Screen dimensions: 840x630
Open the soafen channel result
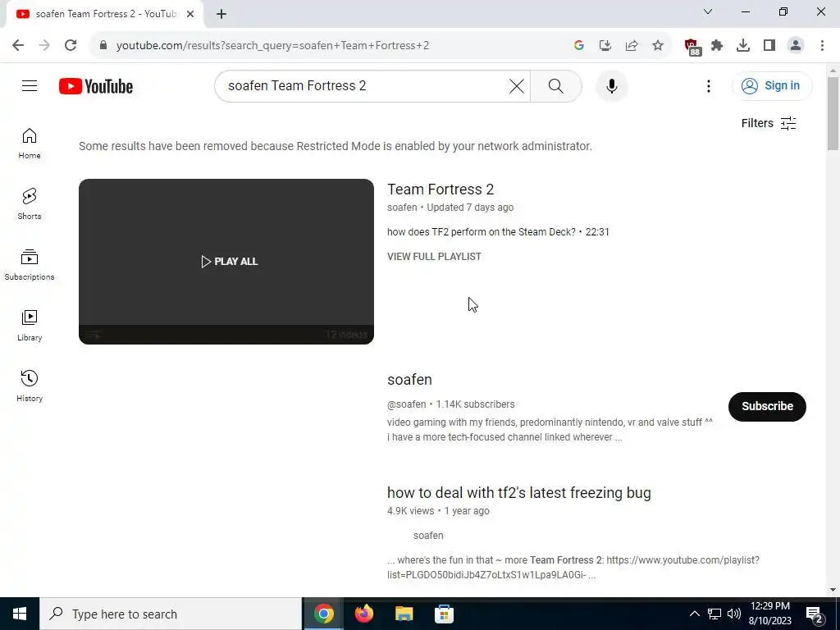tap(409, 379)
